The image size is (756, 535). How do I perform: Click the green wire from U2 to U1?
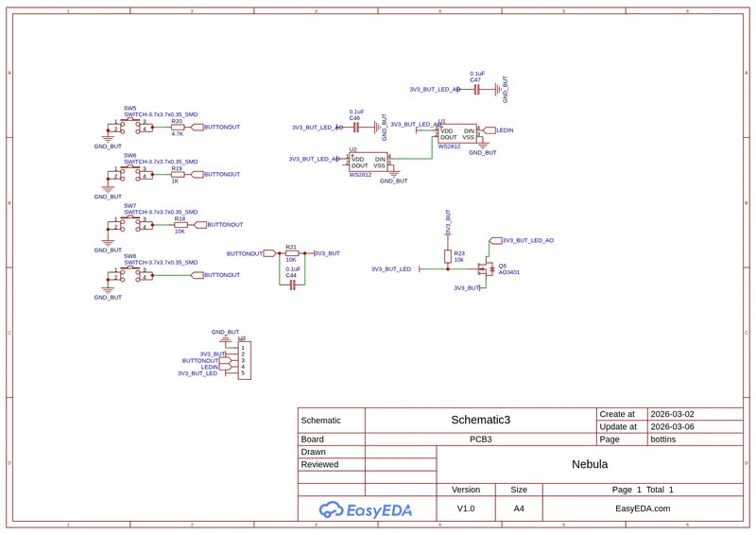(x=433, y=148)
